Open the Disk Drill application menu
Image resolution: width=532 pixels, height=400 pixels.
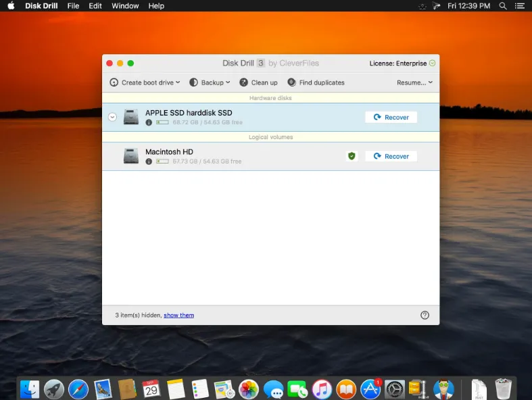[x=41, y=6]
